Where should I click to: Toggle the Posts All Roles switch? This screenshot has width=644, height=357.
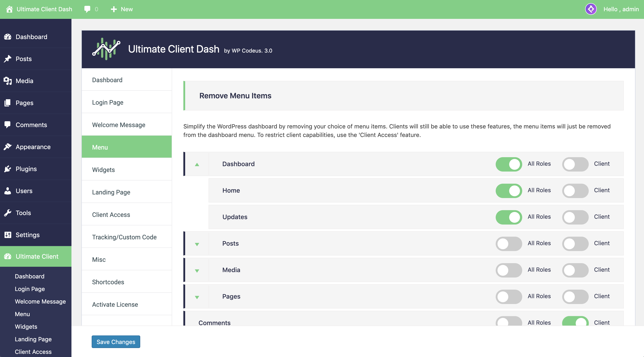[x=508, y=243]
